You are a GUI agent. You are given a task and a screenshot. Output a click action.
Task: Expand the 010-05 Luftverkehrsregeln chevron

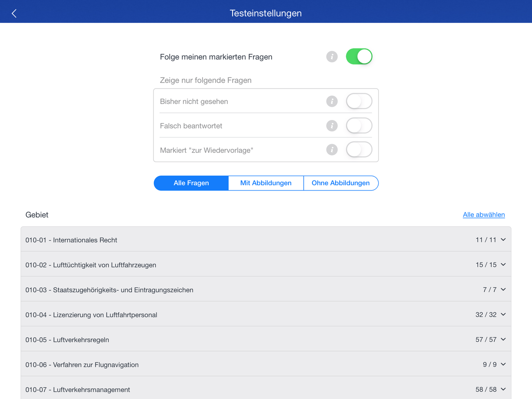tap(503, 339)
